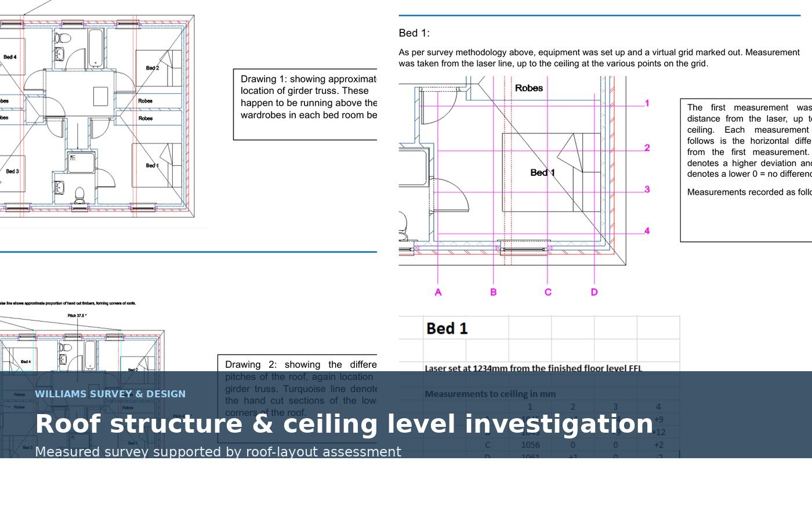Click table cell value "1056"

pyautogui.click(x=530, y=445)
